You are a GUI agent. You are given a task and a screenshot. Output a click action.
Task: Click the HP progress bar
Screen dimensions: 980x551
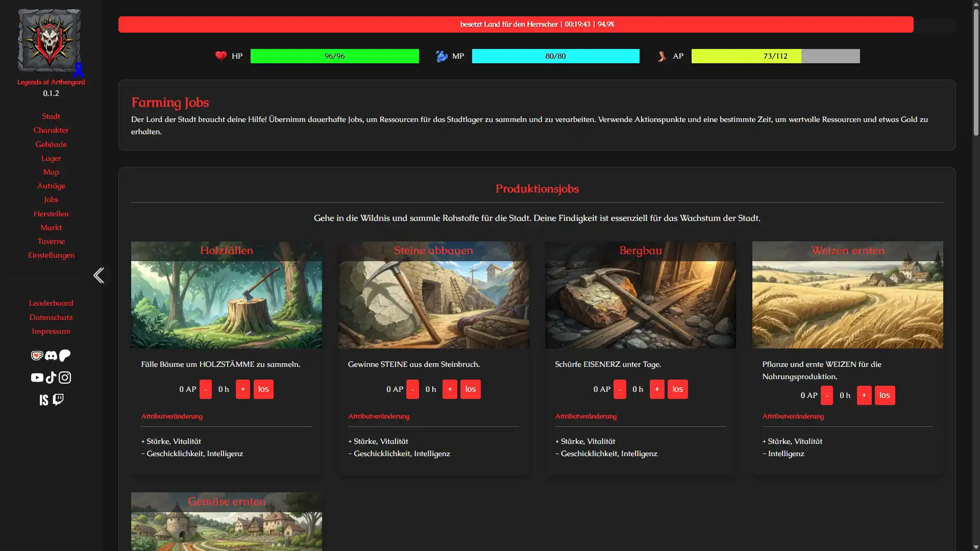[x=335, y=56]
